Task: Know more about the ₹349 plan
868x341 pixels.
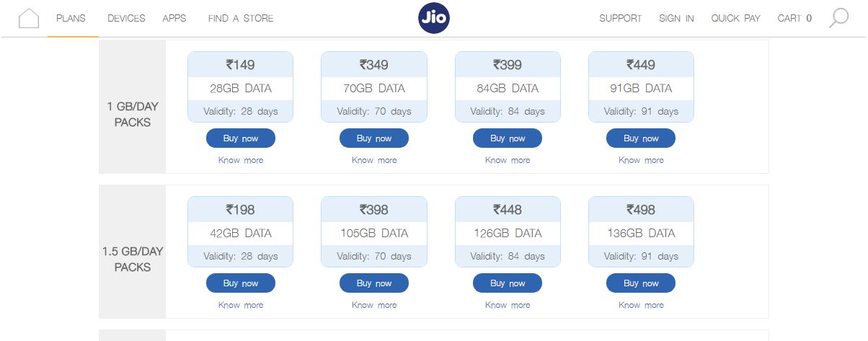Action: point(374,160)
